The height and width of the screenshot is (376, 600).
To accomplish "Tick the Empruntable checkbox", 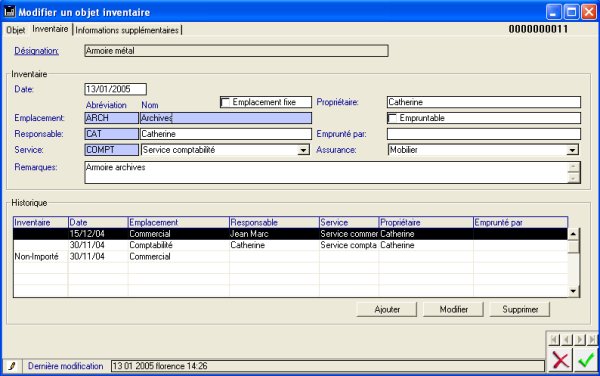I will 392,118.
